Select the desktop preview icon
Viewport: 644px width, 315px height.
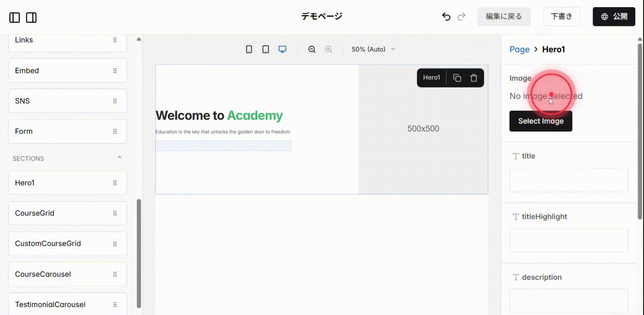pyautogui.click(x=282, y=49)
